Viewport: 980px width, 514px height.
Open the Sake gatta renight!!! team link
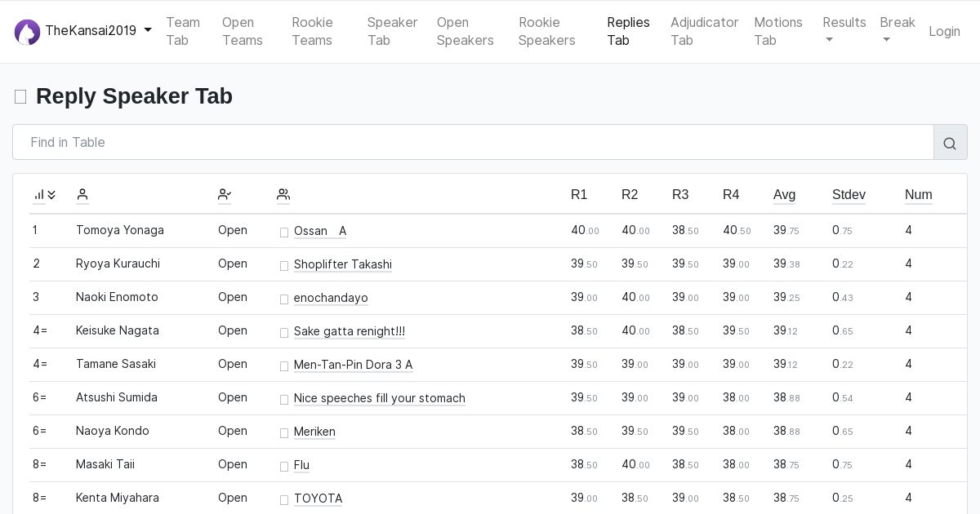click(x=349, y=331)
